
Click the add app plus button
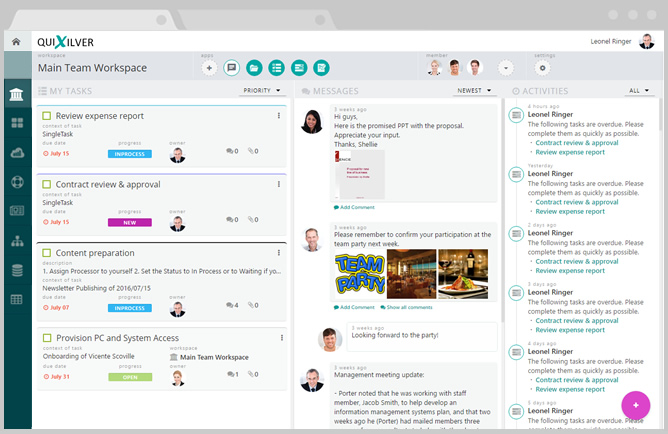click(209, 68)
